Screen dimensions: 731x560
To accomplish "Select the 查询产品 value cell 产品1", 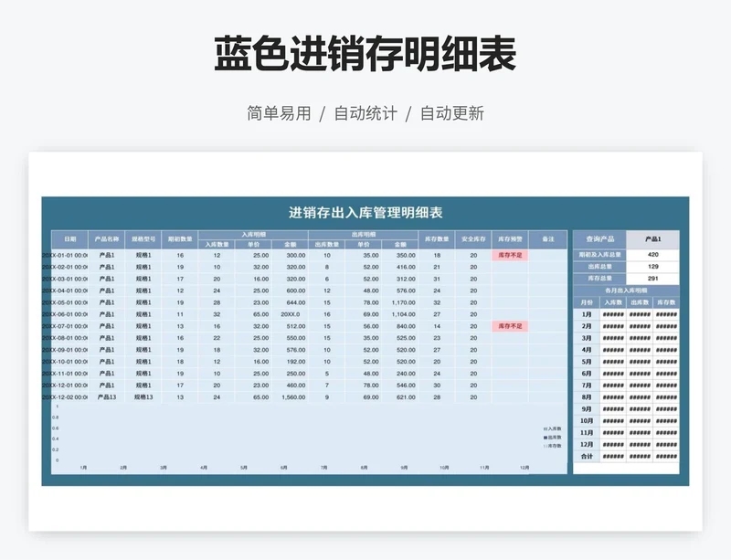I will tap(652, 238).
